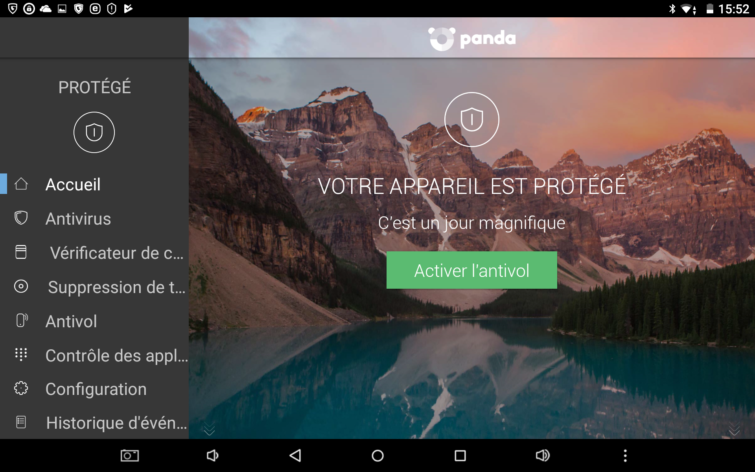Screen dimensions: 755x472
Task: Tap the Android home circle button
Action: tap(378, 455)
